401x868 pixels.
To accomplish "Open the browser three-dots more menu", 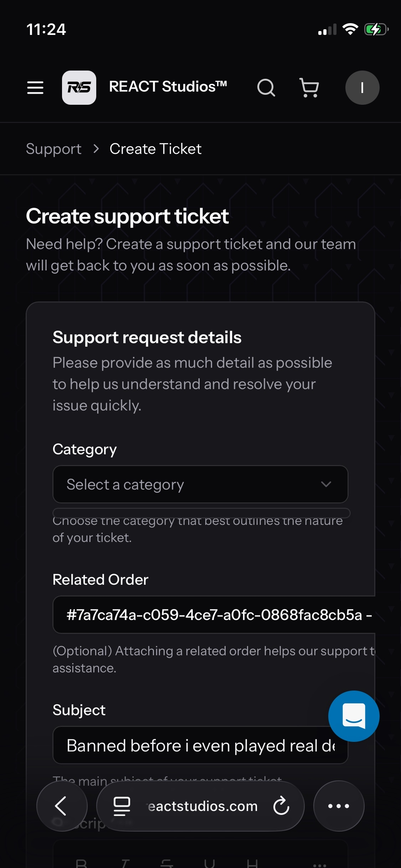I will (x=339, y=806).
